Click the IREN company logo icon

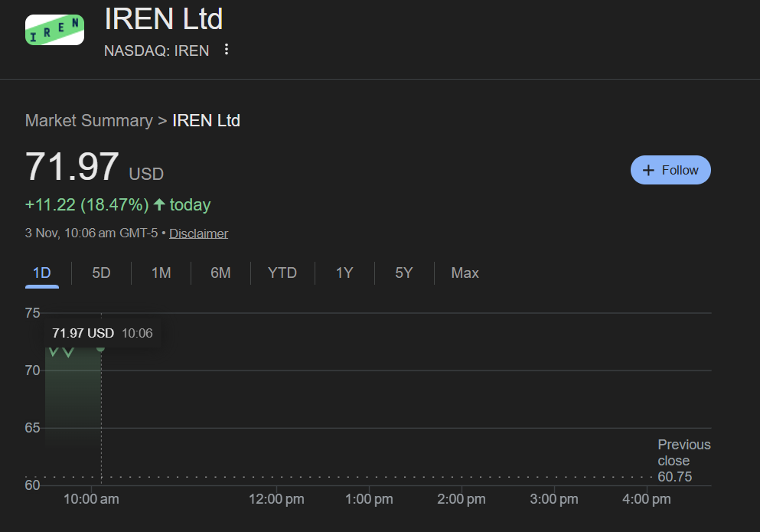pos(54,29)
